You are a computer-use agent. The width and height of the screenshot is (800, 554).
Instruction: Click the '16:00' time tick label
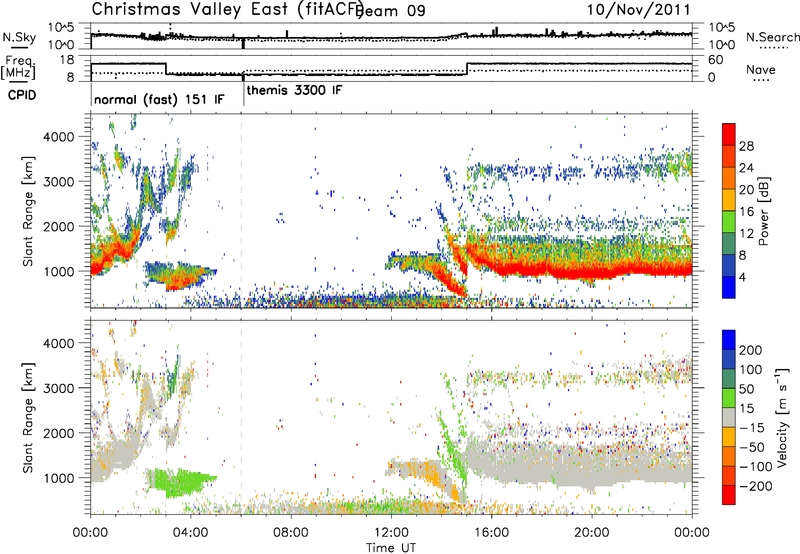tap(491, 533)
